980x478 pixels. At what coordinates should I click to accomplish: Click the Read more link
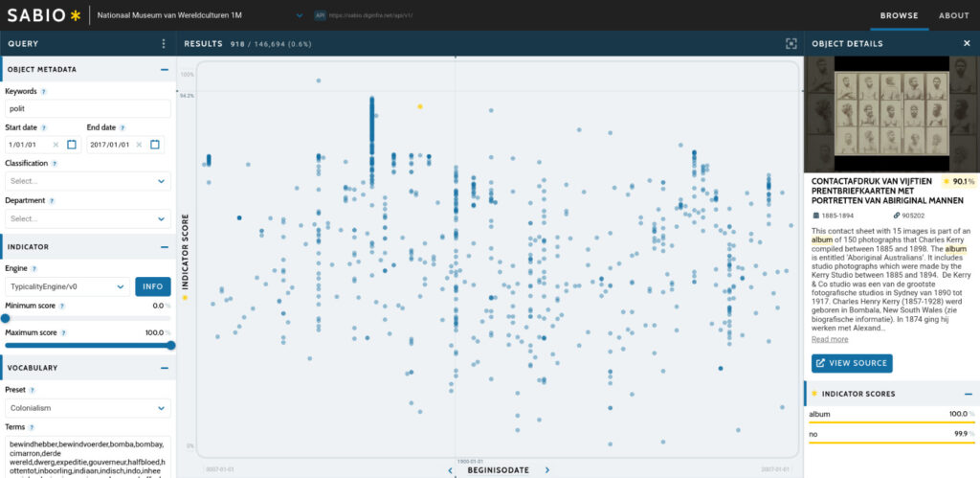(x=830, y=339)
